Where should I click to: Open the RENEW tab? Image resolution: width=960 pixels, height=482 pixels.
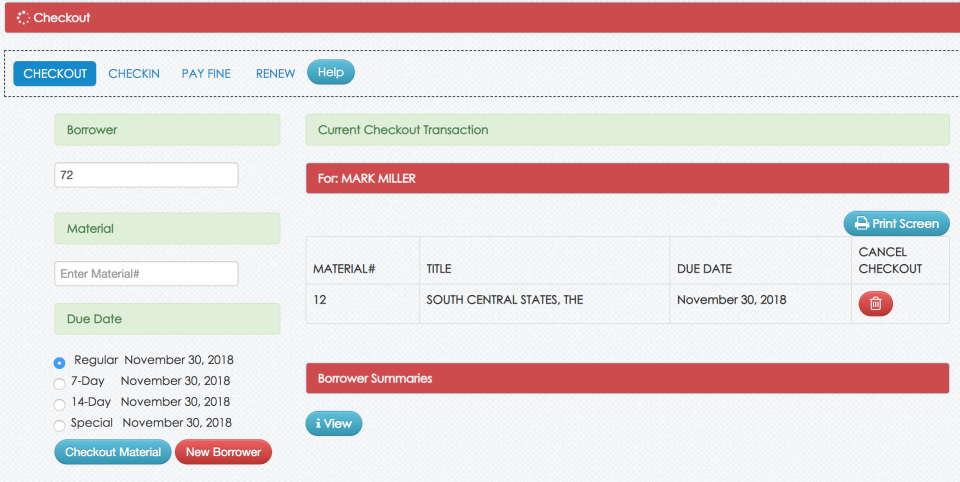point(276,73)
